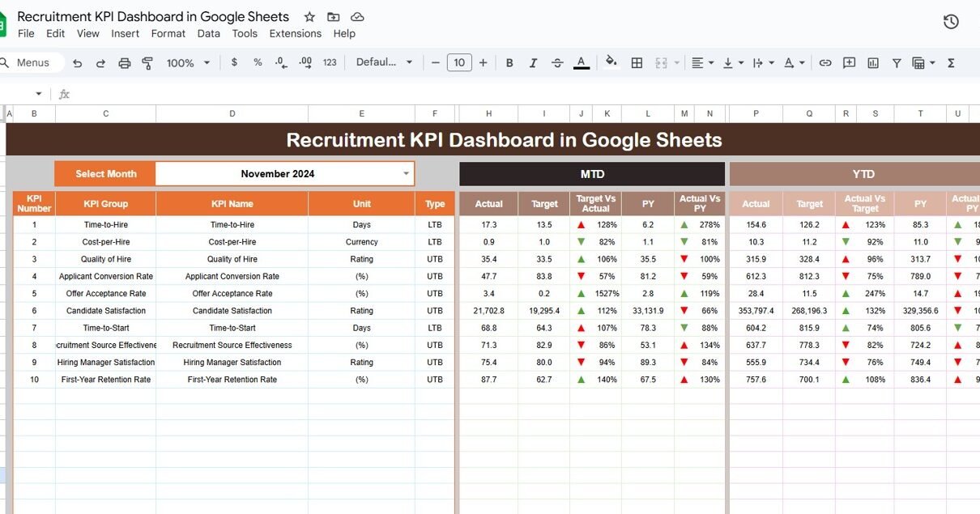Insert a link
Image resolution: width=980 pixels, height=514 pixels.
point(825,62)
